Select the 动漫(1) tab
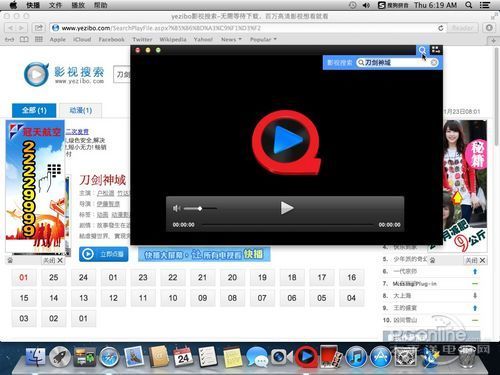This screenshot has width=500, height=375. tap(81, 110)
